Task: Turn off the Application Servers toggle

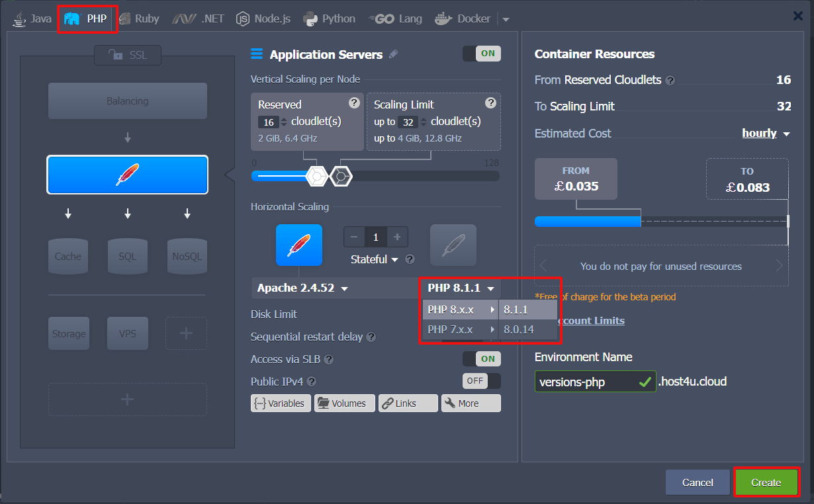Action: click(481, 54)
